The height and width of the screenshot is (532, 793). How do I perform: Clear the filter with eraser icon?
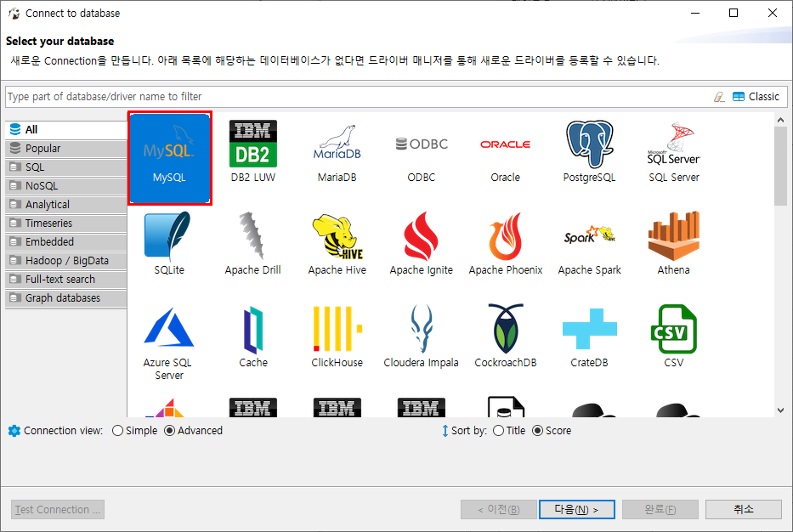719,97
